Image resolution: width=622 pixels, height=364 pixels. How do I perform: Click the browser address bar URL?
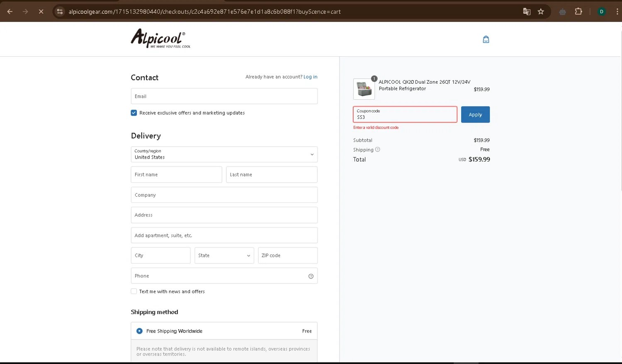[205, 12]
